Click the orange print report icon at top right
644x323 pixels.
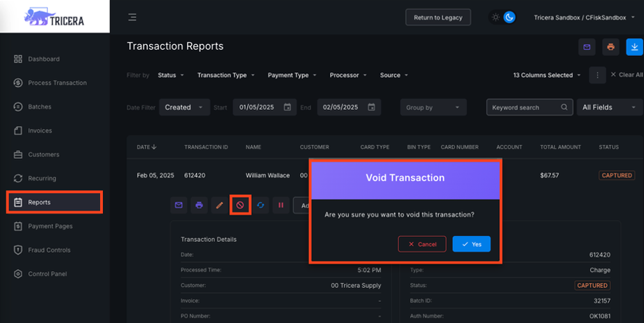(611, 47)
